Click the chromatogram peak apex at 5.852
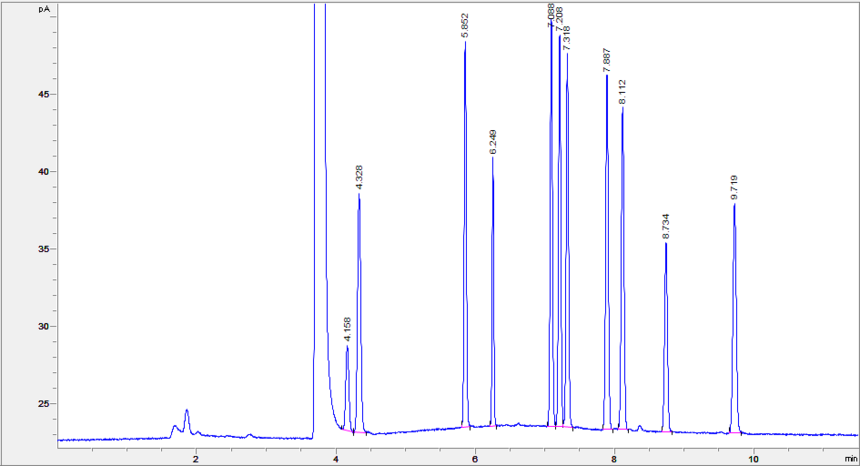This screenshot has width=860, height=466. (x=465, y=42)
